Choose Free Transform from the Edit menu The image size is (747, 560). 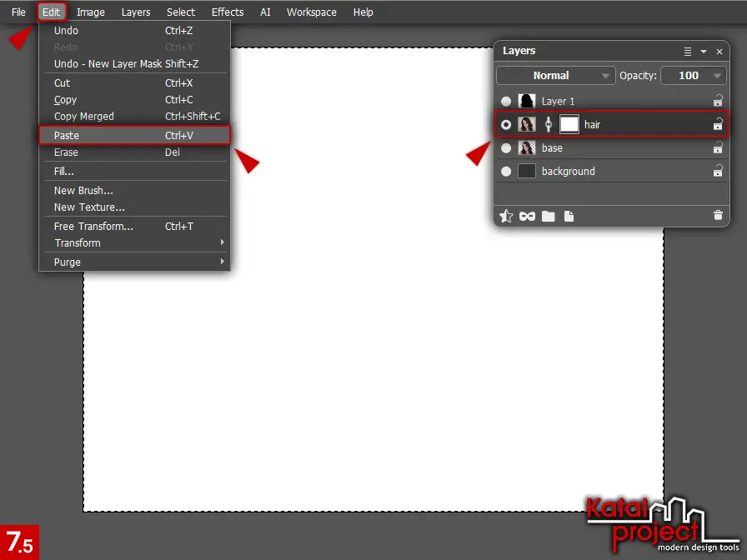point(92,226)
